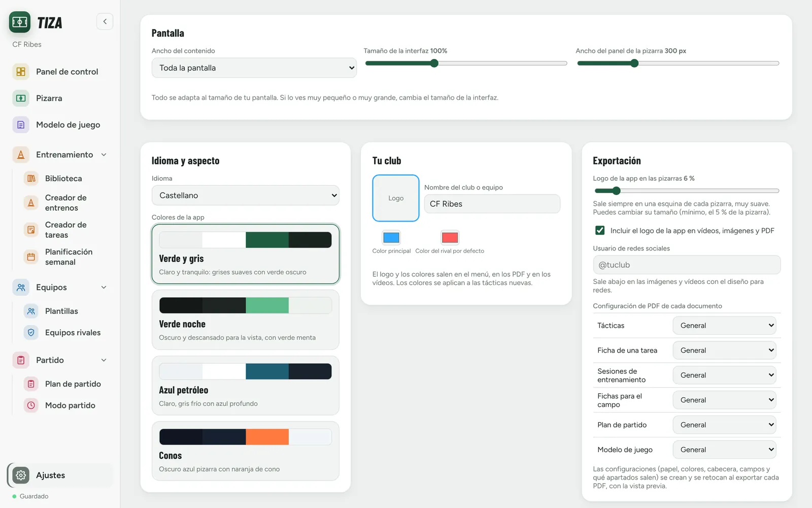
Task: Pick the red rival default color swatch
Action: point(450,237)
